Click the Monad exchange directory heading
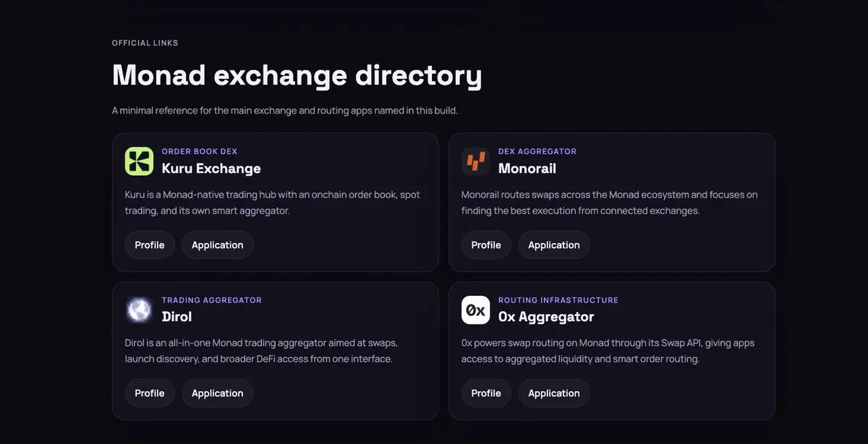Image resolution: width=868 pixels, height=444 pixels. [x=297, y=75]
